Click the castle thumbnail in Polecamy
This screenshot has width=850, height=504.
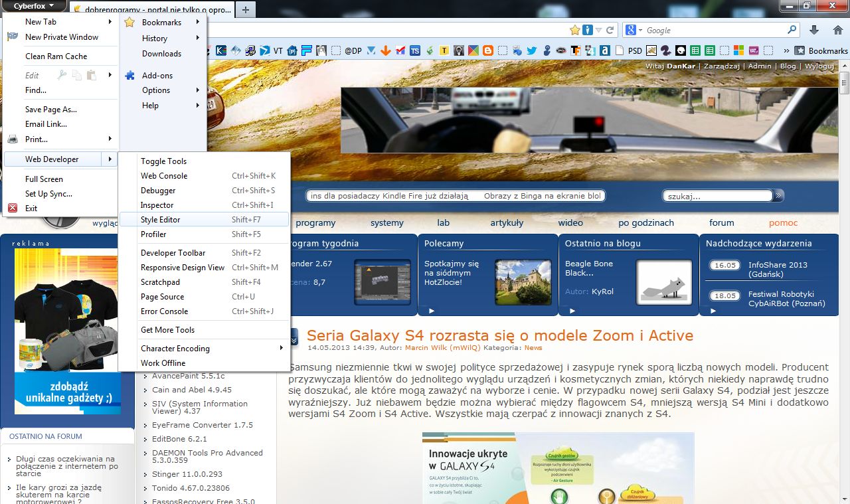pyautogui.click(x=523, y=282)
